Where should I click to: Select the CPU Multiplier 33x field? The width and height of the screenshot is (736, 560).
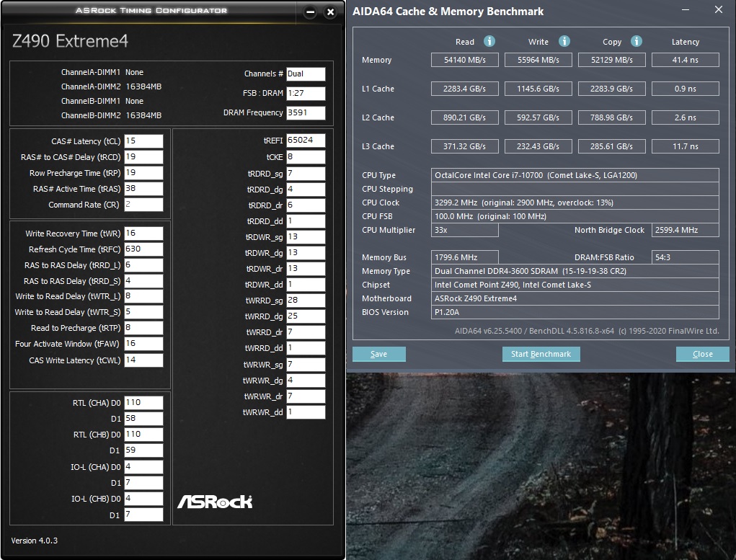[x=465, y=230]
